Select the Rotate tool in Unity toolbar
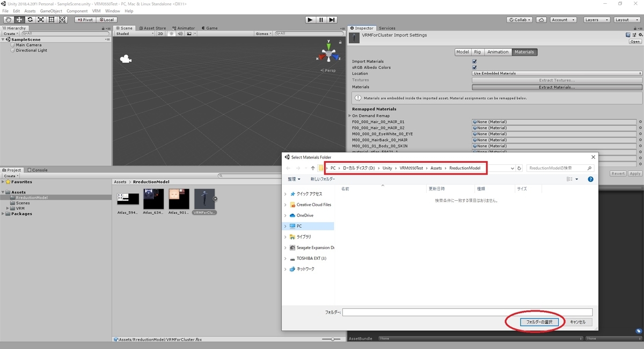The image size is (644, 349). [30, 20]
